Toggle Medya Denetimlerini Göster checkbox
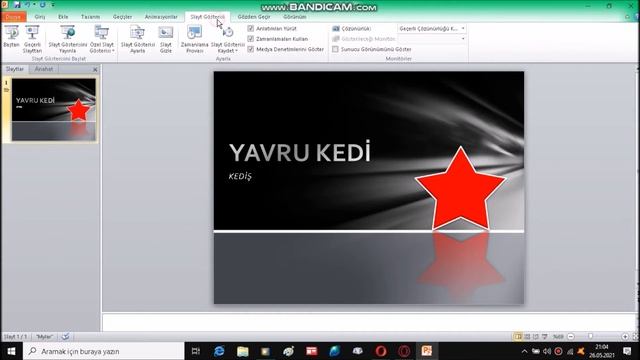Image resolution: width=640 pixels, height=360 pixels. [x=251, y=49]
